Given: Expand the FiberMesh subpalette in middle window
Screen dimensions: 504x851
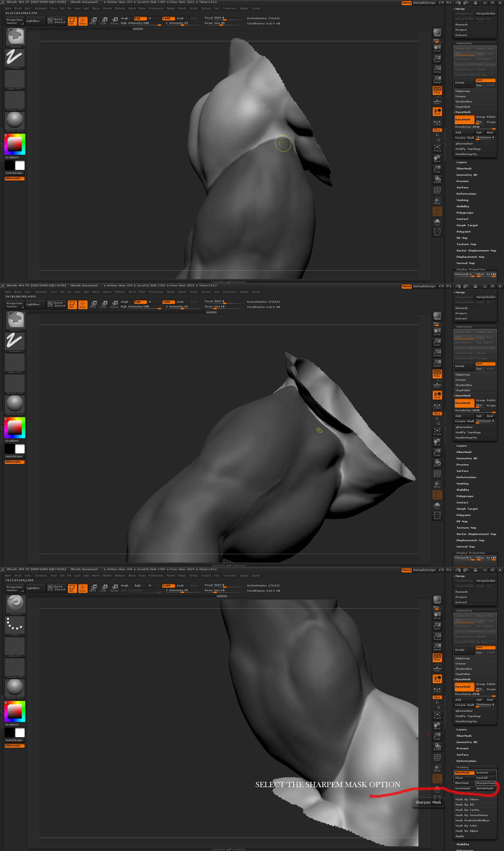Looking at the screenshot, I should [464, 452].
